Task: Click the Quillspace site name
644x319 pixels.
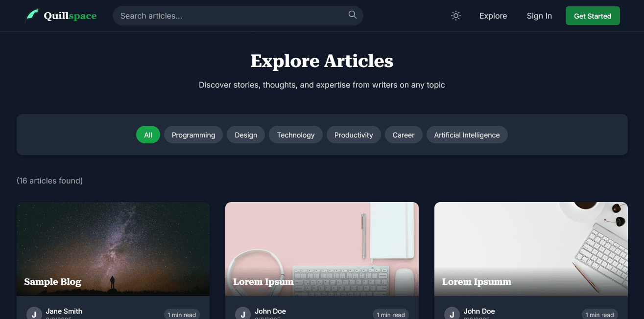Action: [70, 16]
